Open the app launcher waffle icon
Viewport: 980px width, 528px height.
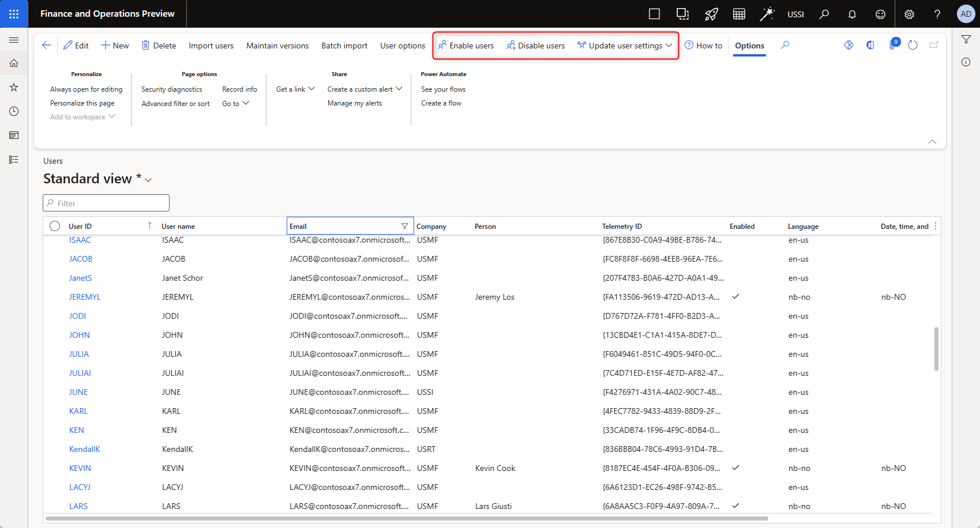pyautogui.click(x=14, y=14)
